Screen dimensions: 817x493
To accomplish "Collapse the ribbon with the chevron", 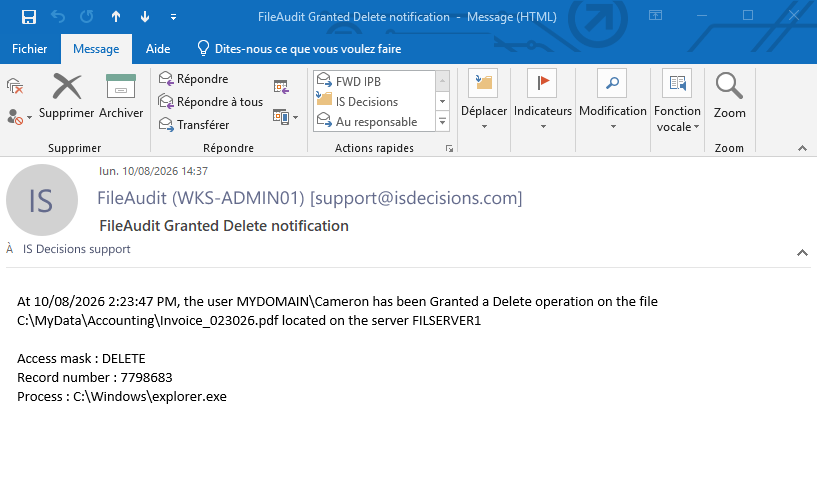I will 802,149.
